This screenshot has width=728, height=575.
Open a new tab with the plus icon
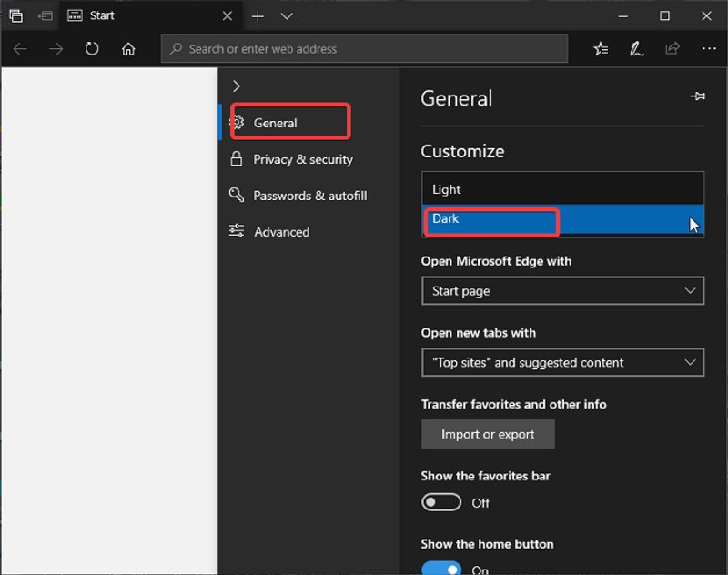tap(258, 15)
